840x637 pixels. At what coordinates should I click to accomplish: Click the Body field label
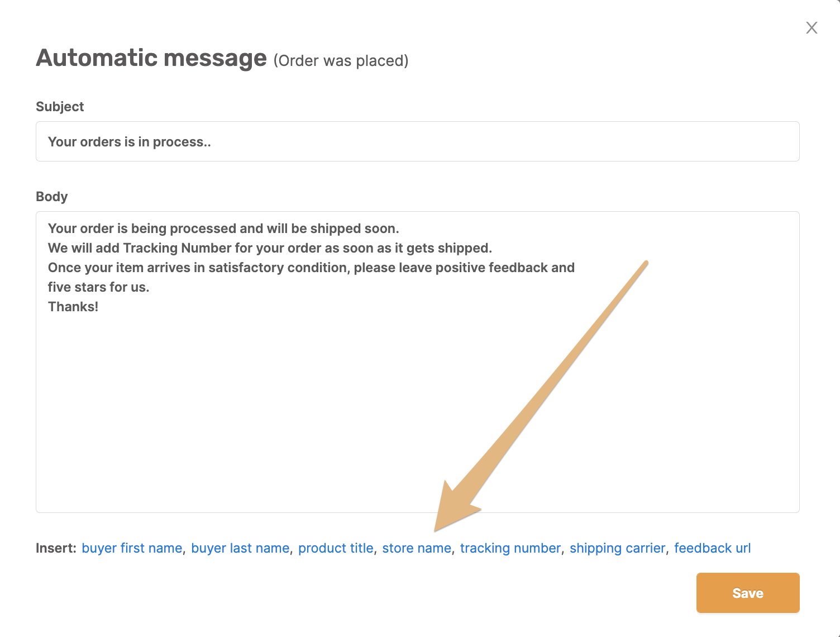[x=52, y=197]
